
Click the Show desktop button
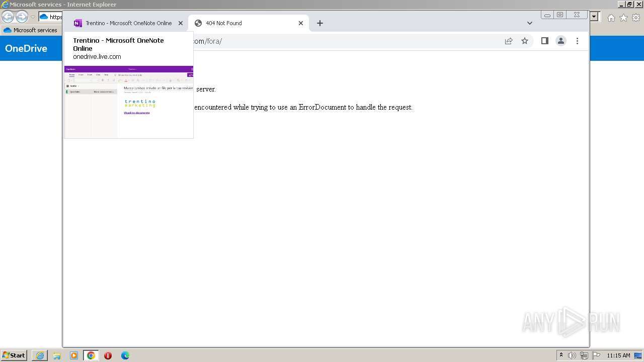[638, 355]
